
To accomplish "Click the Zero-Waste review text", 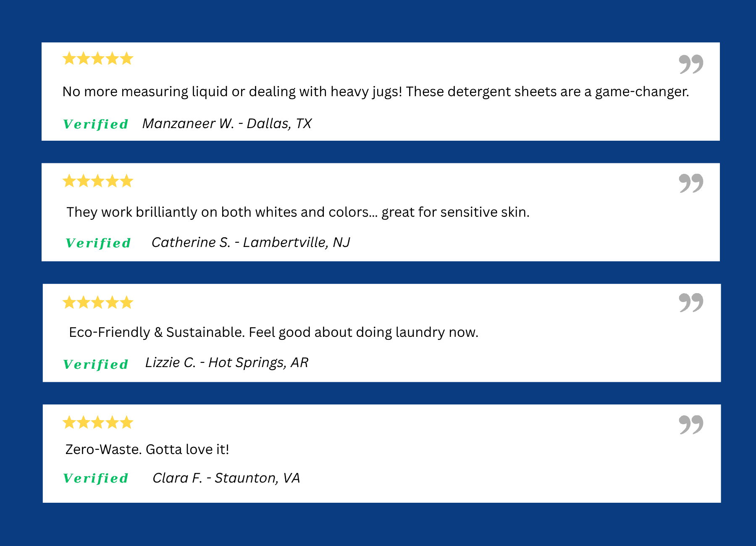I will (147, 449).
